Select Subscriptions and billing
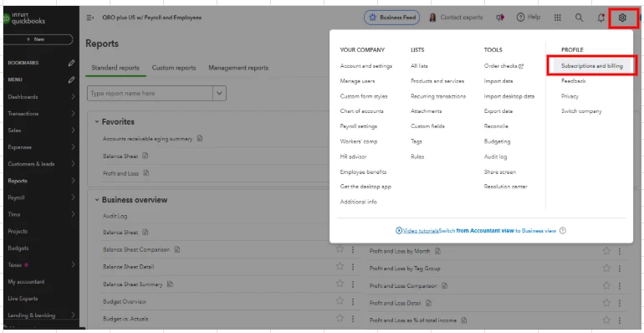Screen dimensions: 644x333 pos(592,66)
